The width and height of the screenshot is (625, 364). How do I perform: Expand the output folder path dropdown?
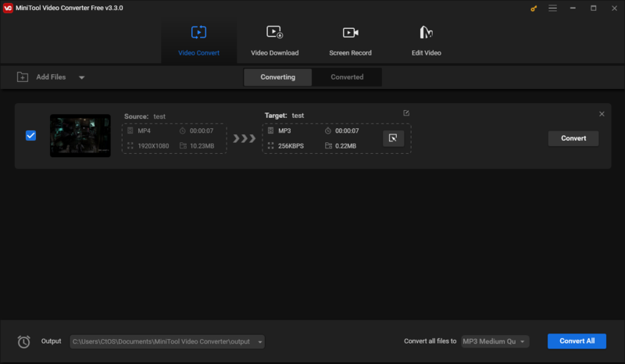click(260, 341)
